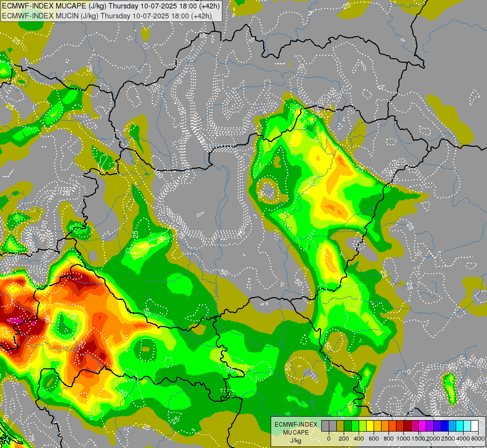Click the yellow-green lime legend swatch
This screenshot has width=487, height=448.
click(363, 426)
